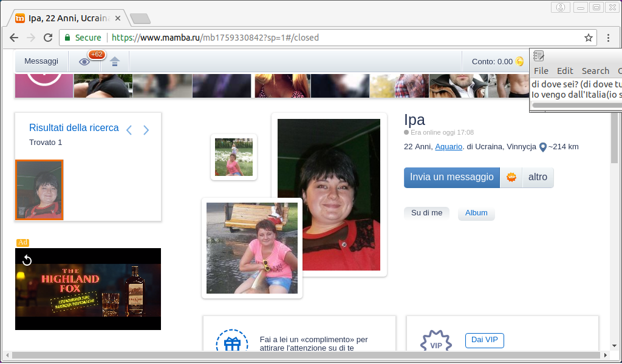The height and width of the screenshot is (364, 622).
Task: Reload the page in Chrome
Action: pyautogui.click(x=48, y=38)
